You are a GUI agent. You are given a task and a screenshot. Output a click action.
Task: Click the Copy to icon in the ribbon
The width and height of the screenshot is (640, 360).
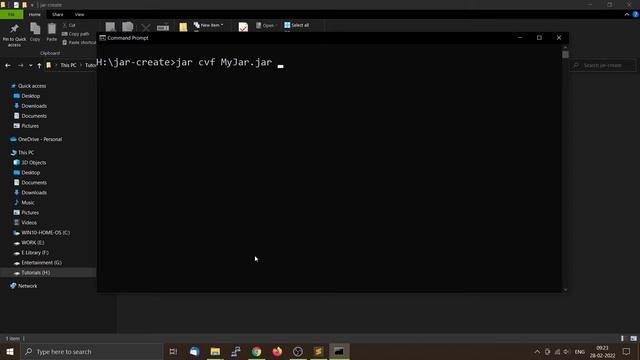click(128, 27)
